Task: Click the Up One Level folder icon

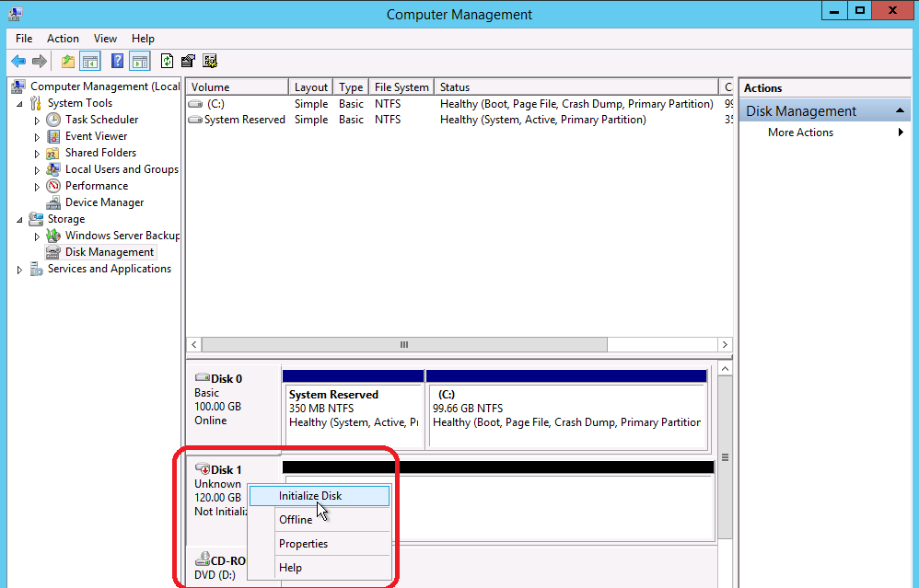Action: [68, 62]
